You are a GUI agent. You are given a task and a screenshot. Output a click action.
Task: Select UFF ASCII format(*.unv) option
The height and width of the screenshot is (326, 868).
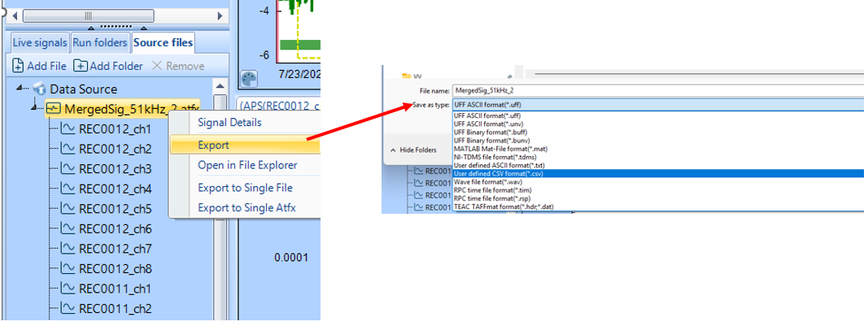[x=657, y=124]
